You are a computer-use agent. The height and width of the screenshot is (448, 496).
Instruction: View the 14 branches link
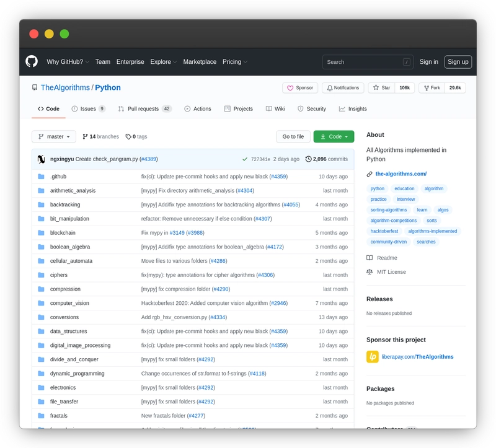click(101, 136)
